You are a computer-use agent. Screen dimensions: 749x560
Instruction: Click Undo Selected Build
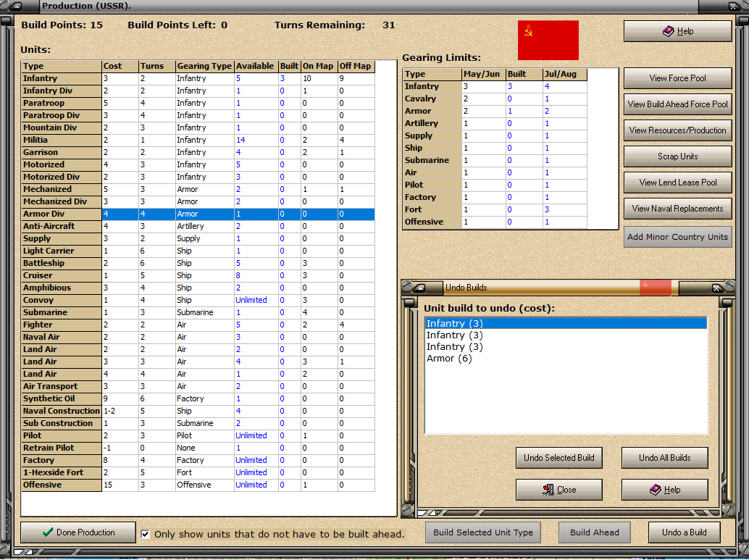pyautogui.click(x=559, y=458)
